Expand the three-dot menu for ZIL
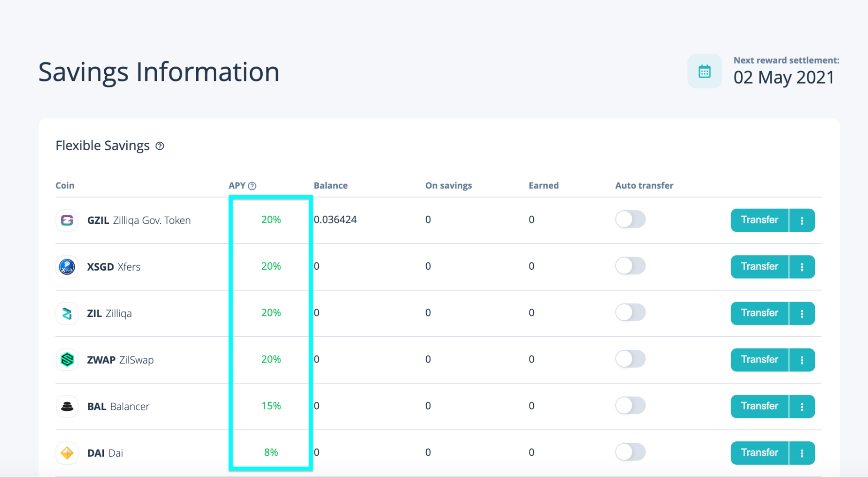868x477 pixels. pos(802,313)
